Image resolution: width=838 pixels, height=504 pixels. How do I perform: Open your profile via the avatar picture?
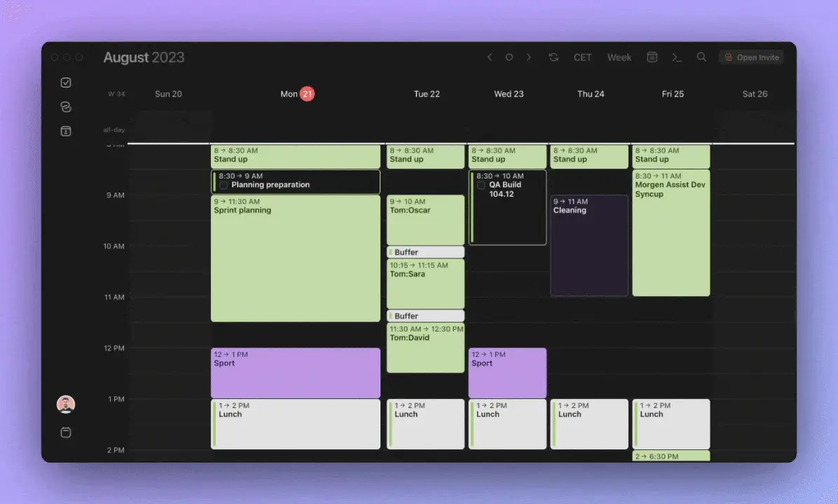click(x=65, y=404)
